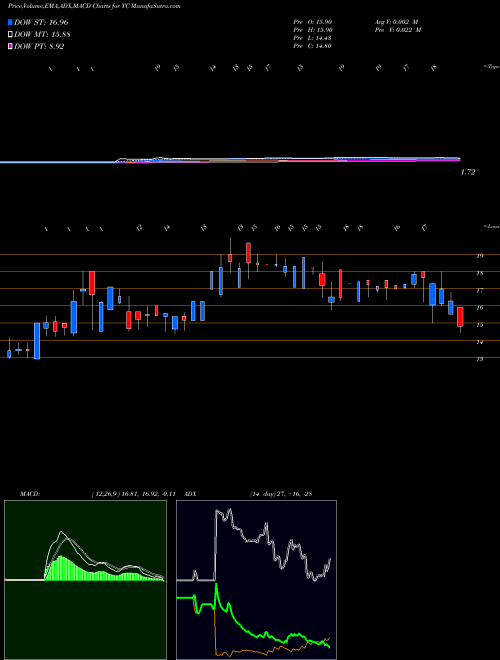Click the last red candlestick on the right
This screenshot has height=660, width=500.
coord(460,317)
